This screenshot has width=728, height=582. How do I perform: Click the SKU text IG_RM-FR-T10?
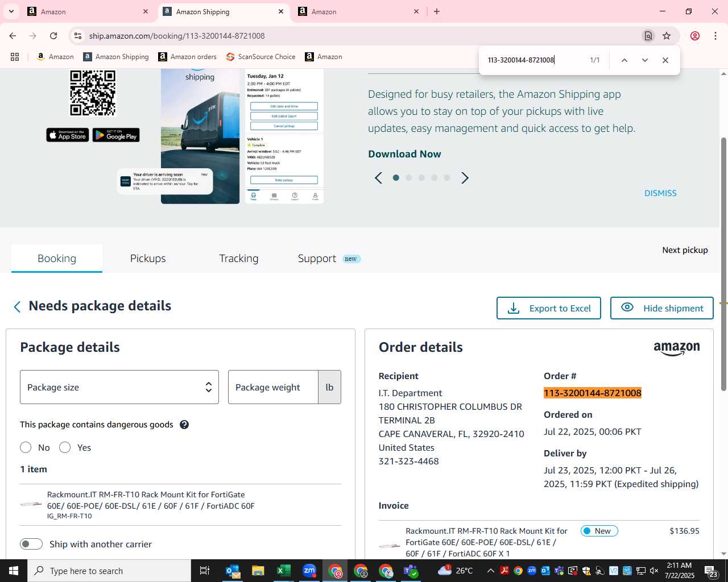[x=69, y=516]
